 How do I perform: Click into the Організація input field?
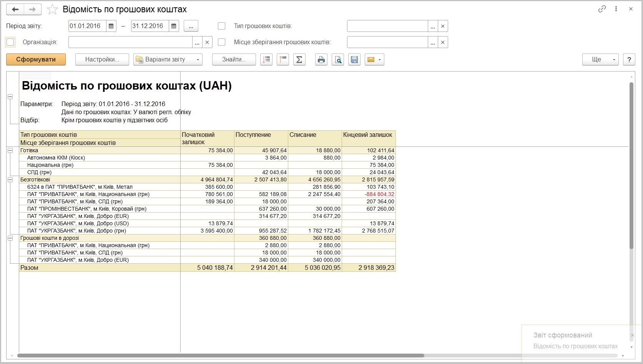coord(130,42)
